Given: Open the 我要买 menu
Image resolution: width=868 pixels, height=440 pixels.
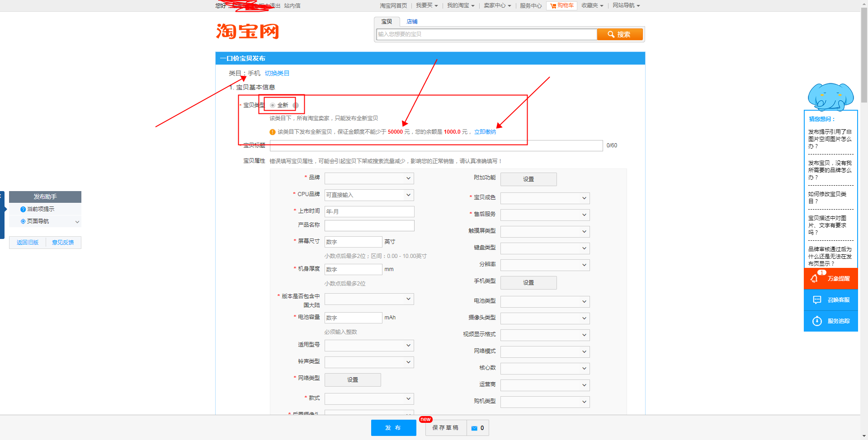Looking at the screenshot, I should pyautogui.click(x=427, y=5).
